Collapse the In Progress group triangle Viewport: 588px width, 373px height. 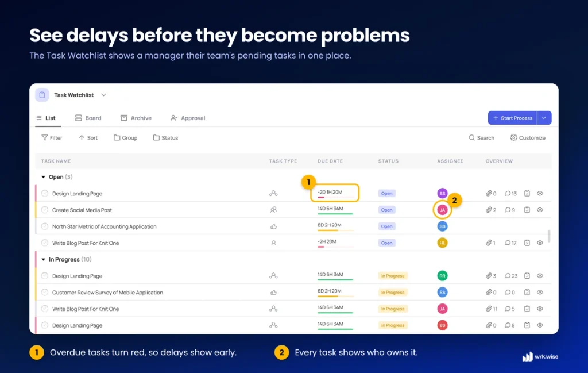click(43, 259)
